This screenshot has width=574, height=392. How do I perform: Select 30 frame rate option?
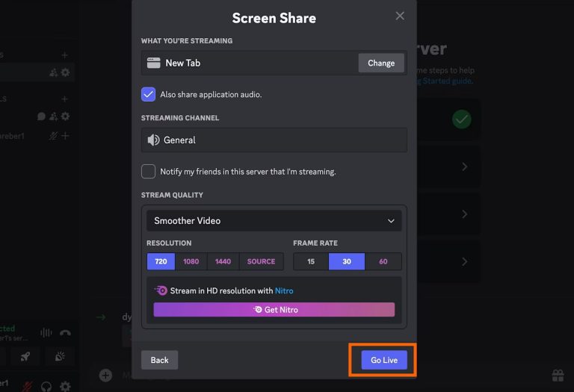[x=347, y=261]
